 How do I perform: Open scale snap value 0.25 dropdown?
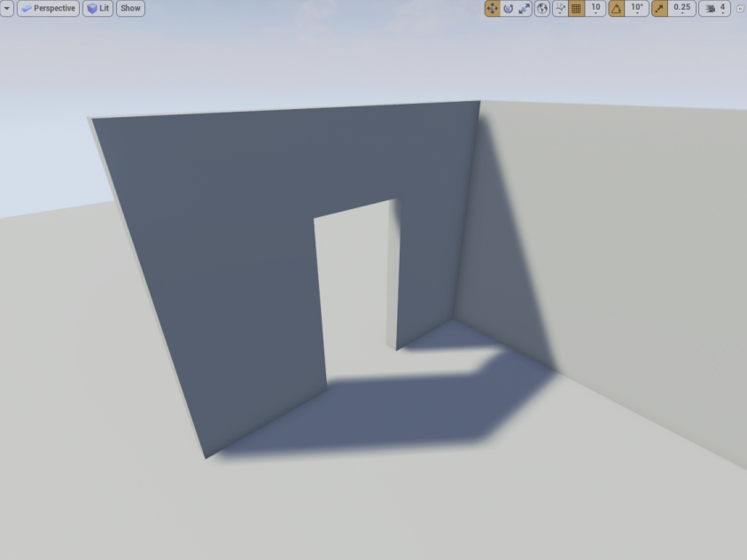(x=682, y=8)
